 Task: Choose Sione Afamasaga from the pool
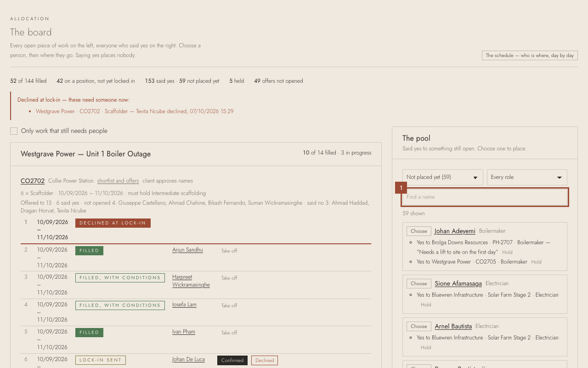418,283
